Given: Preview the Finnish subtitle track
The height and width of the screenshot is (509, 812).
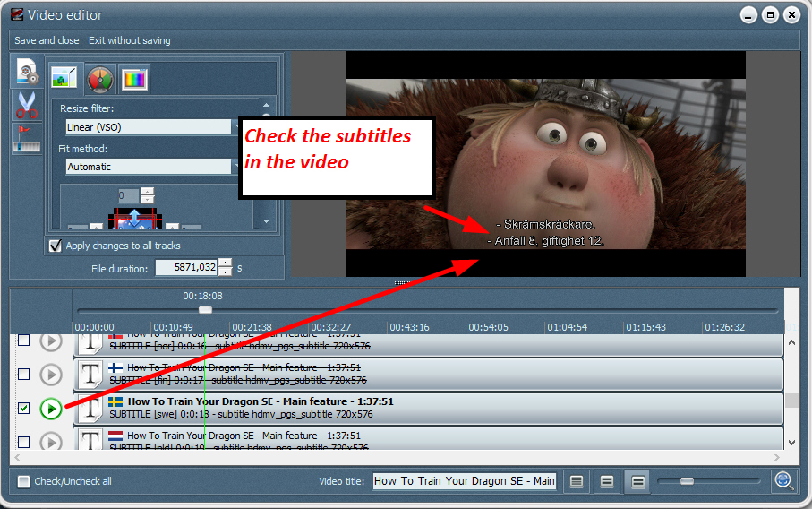Looking at the screenshot, I should coord(51,375).
